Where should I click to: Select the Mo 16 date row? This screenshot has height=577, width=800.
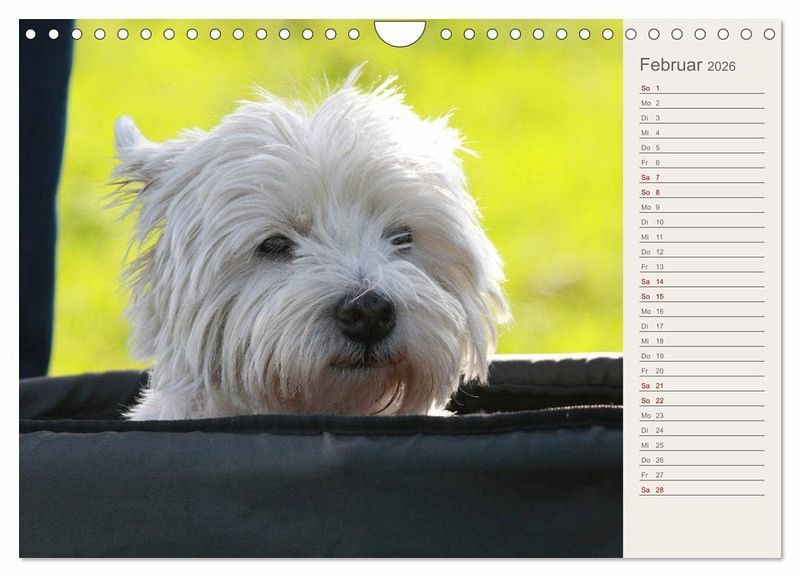pos(702,311)
